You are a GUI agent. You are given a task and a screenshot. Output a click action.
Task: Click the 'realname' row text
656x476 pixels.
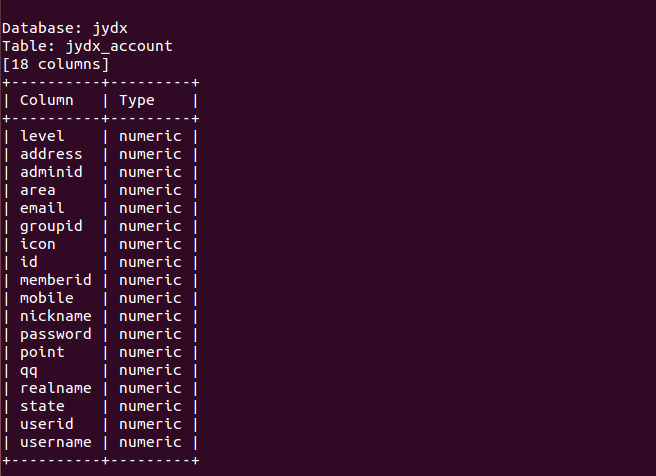click(x=56, y=388)
